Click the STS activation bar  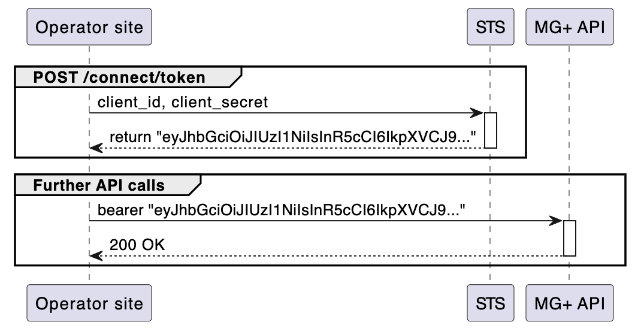pos(490,130)
